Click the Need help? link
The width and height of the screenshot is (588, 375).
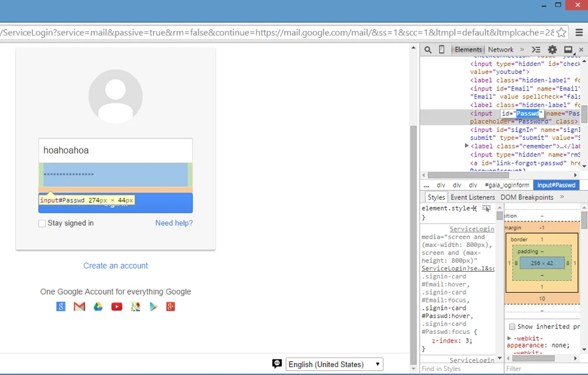tap(174, 223)
